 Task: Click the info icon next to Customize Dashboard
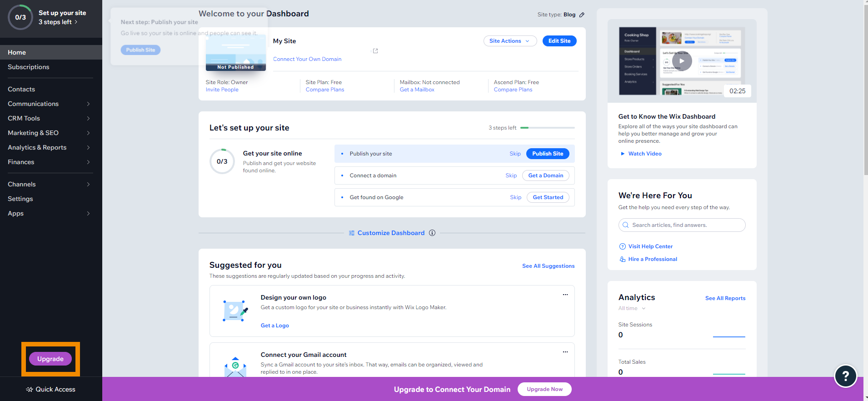coord(432,233)
